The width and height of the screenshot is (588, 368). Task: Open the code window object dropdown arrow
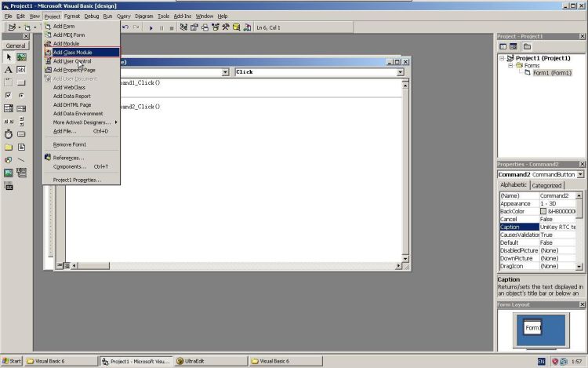click(x=225, y=72)
